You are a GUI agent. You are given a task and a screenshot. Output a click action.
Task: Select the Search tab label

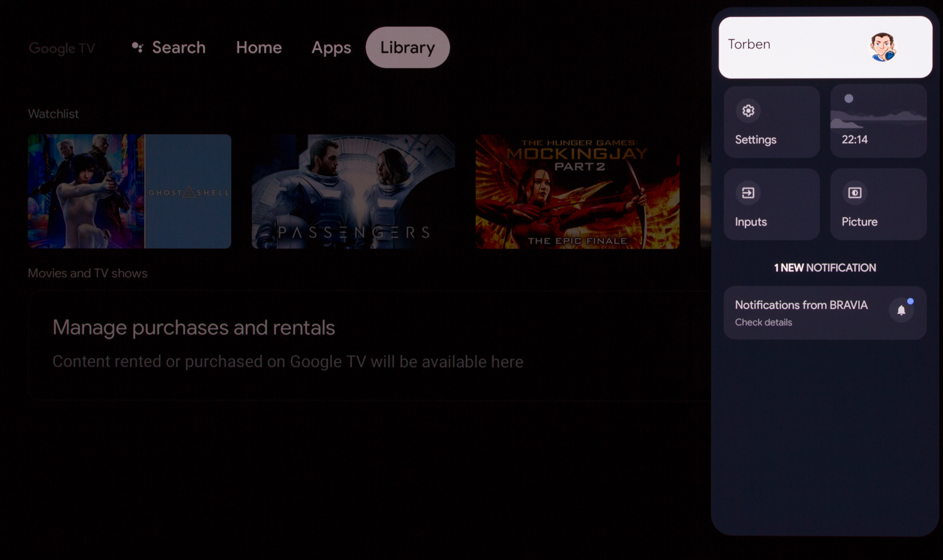pos(179,47)
